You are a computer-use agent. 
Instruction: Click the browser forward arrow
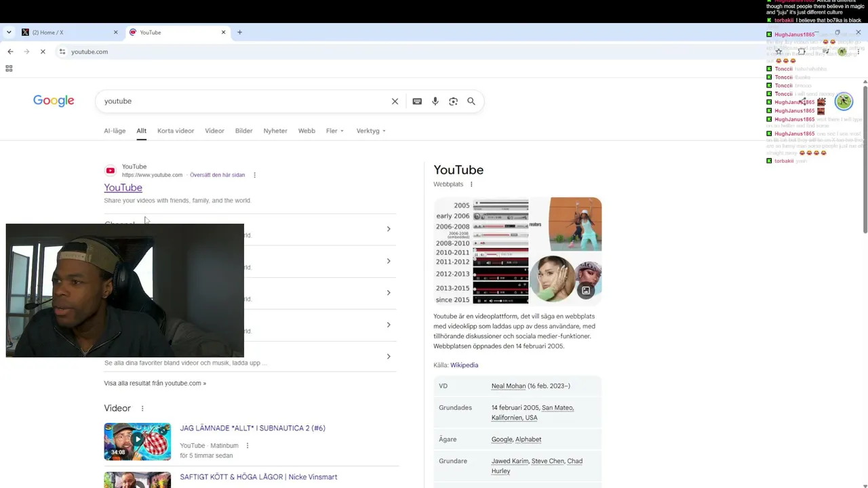(26, 52)
